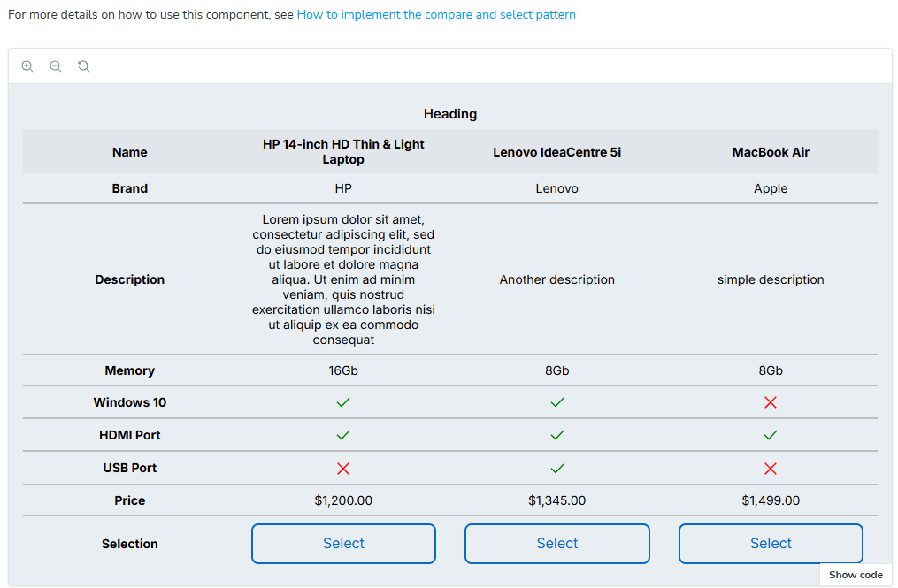Click the 'Lenovo IdeaCentre 5i' column header

pos(556,152)
